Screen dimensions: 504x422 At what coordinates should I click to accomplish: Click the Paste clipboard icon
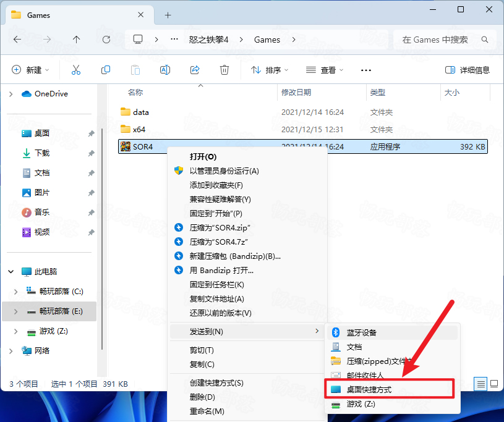[135, 70]
